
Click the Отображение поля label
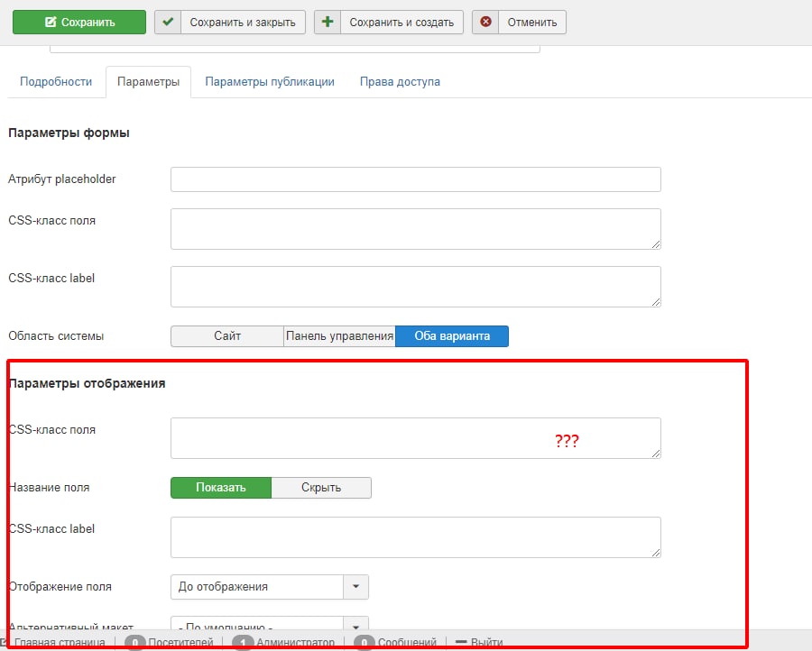60,587
